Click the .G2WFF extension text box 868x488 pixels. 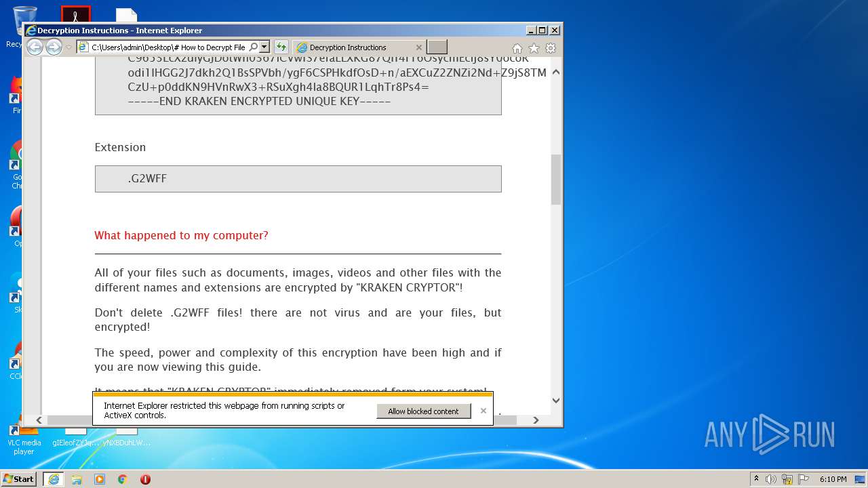tap(298, 179)
